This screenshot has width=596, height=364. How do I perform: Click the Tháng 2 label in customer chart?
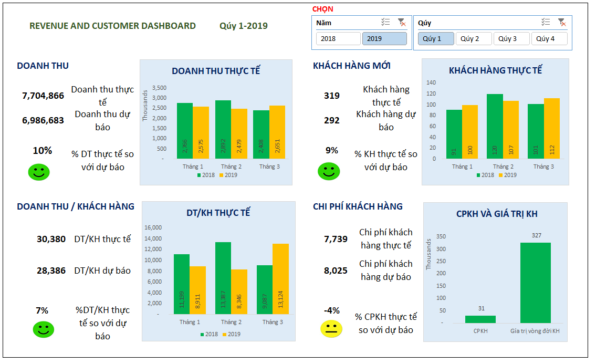point(503,167)
